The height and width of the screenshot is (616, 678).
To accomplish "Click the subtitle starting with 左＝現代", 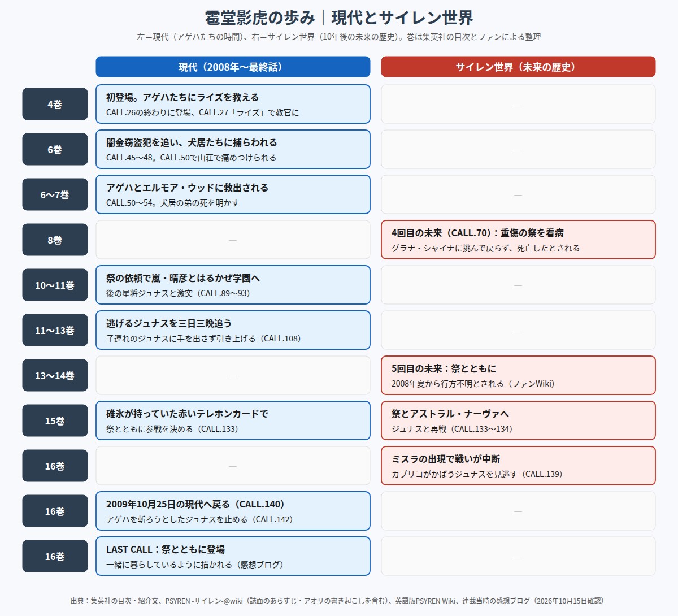I will 339,37.
